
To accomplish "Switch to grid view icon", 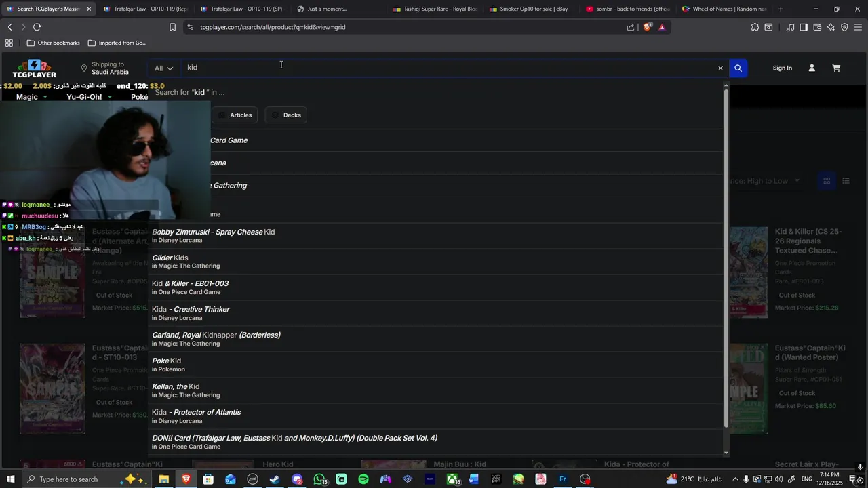I will tap(827, 181).
